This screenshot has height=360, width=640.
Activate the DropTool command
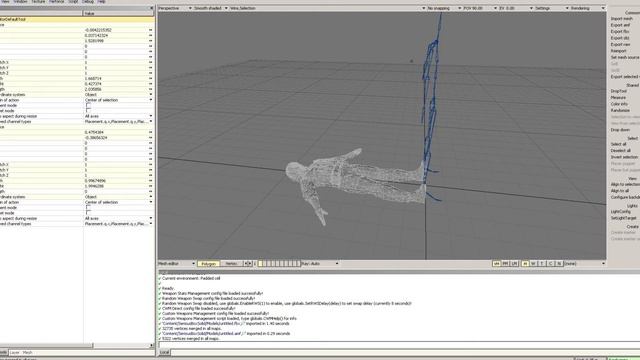(619, 91)
